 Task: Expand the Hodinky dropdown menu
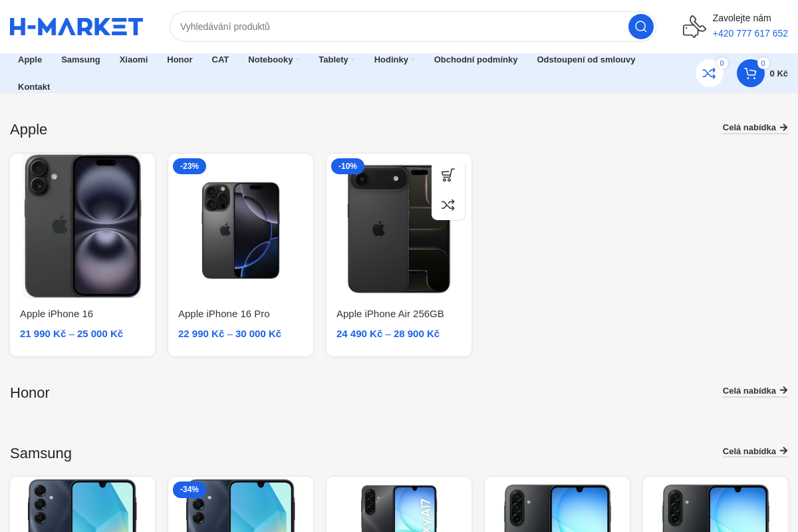[394, 60]
